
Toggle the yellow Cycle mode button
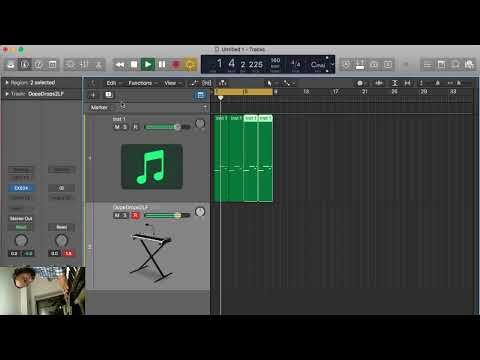coord(190,64)
